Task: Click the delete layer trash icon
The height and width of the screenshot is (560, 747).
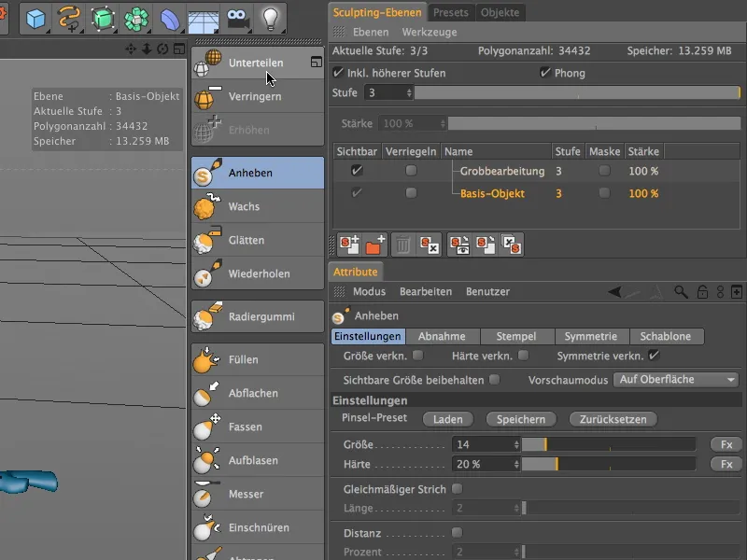Action: point(403,245)
